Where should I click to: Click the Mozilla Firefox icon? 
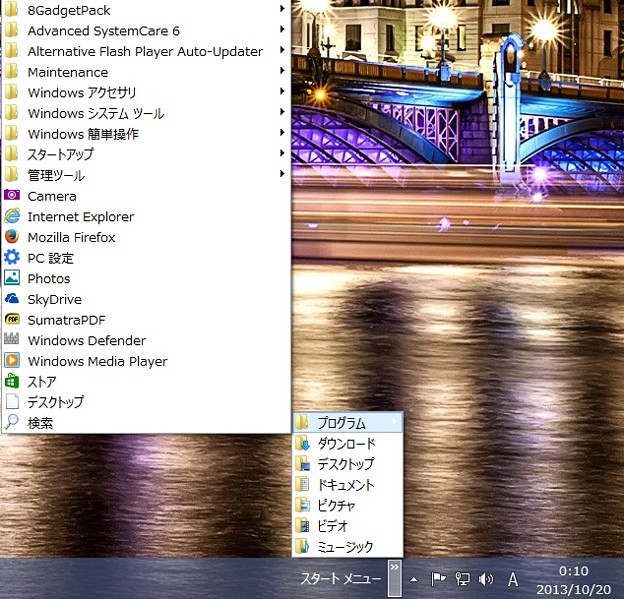[12, 236]
